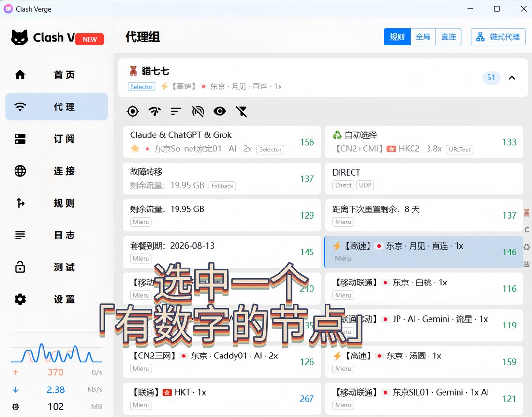Select the JP · AI · Gemini · 流星 node
The image size is (532, 417).
click(x=424, y=325)
